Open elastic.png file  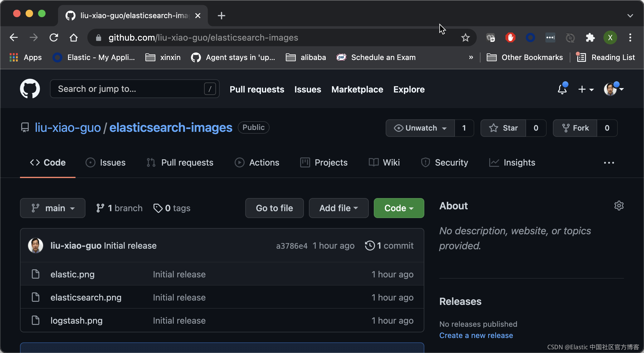coord(72,274)
